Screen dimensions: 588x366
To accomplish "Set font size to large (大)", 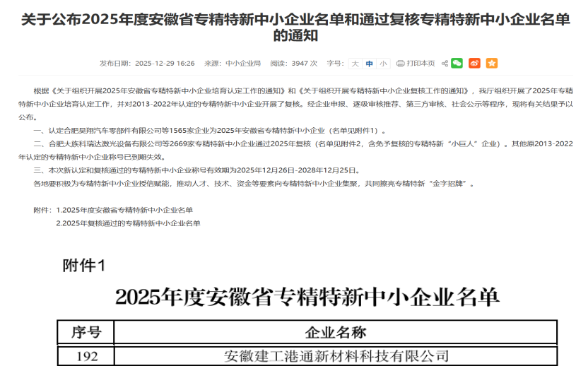I will tap(355, 63).
